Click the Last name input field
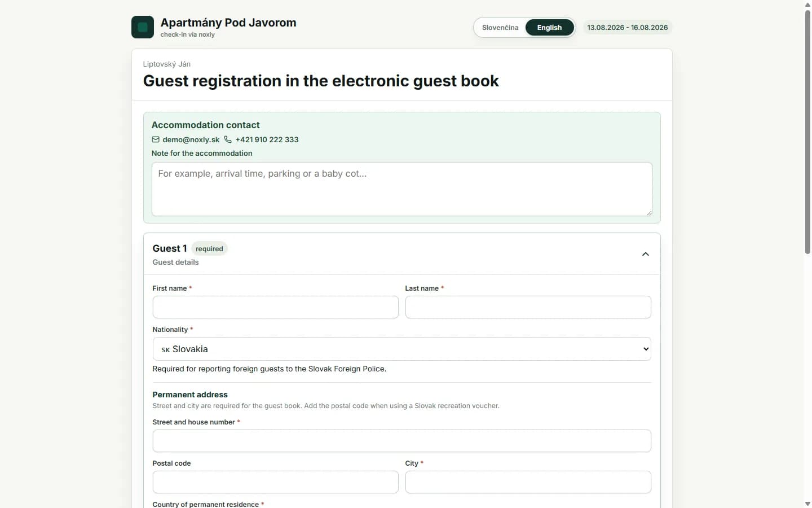The image size is (812, 508). click(528, 307)
